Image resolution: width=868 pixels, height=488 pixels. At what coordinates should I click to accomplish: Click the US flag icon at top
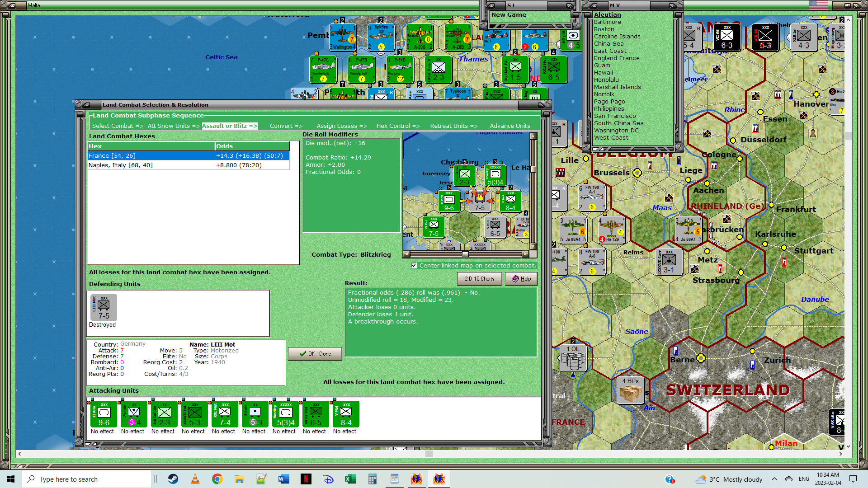819,5
